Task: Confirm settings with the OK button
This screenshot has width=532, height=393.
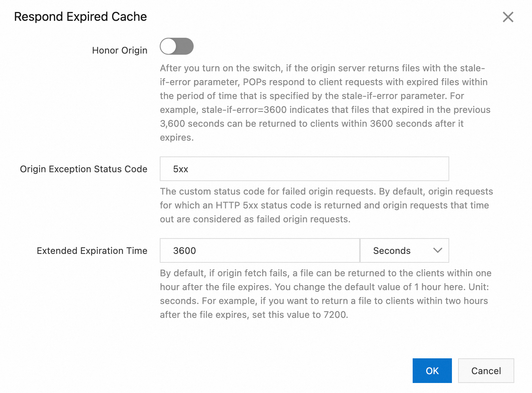Action: point(432,371)
